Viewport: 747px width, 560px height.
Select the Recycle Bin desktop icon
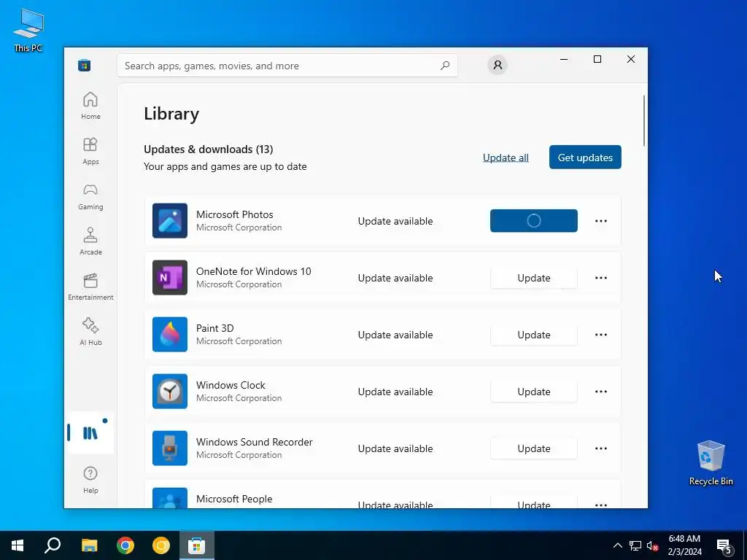pos(711,463)
